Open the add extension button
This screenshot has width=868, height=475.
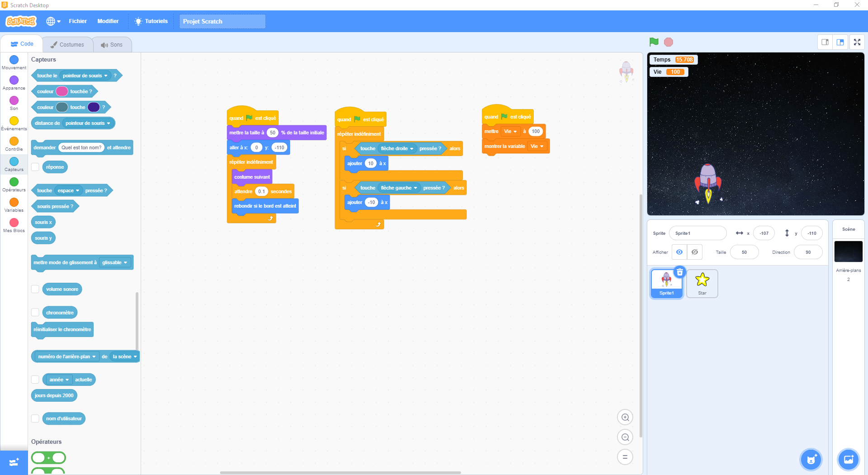14,462
